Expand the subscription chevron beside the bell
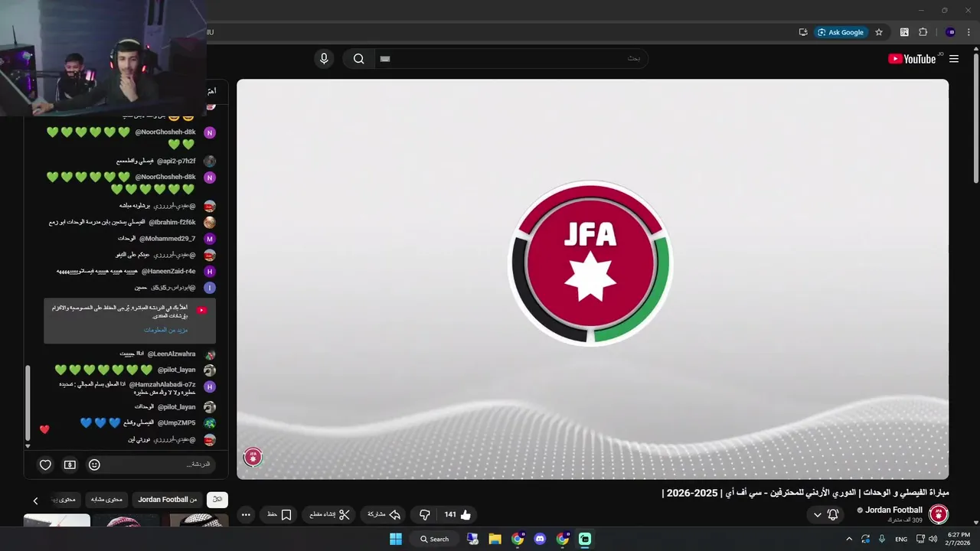This screenshot has height=551, width=980. click(817, 515)
